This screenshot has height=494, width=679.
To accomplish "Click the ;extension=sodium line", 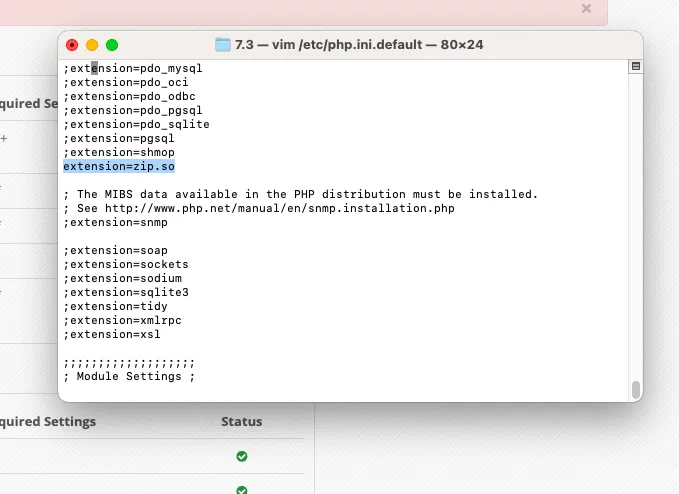I will 123,278.
